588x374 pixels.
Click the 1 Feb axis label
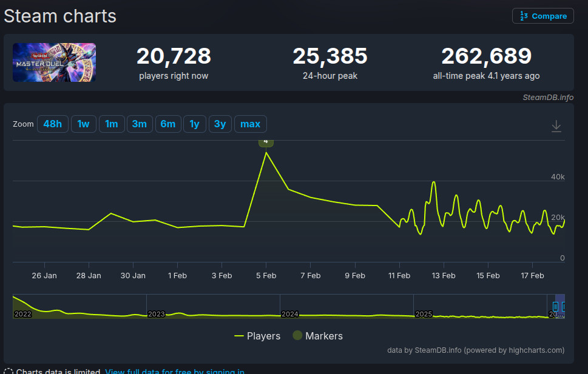coord(177,275)
